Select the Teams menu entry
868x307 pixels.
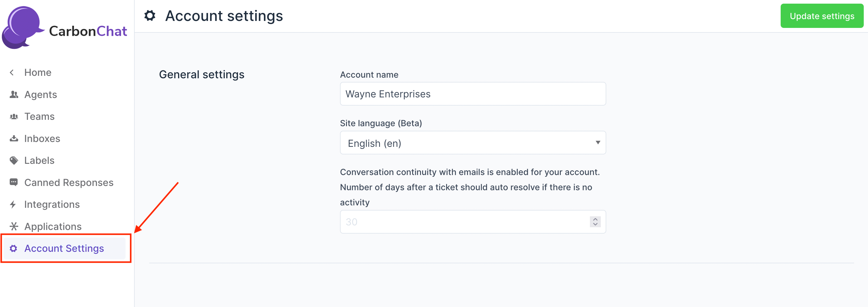point(39,116)
